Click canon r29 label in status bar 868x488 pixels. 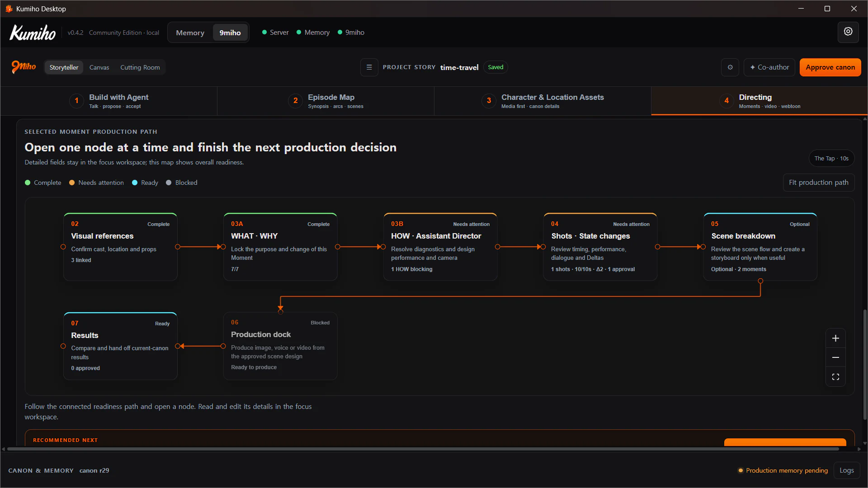coord(94,470)
